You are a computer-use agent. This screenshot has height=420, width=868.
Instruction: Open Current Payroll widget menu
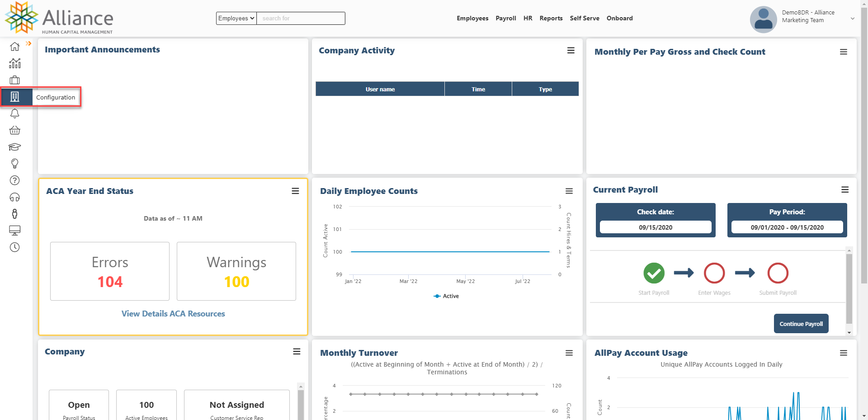[845, 190]
